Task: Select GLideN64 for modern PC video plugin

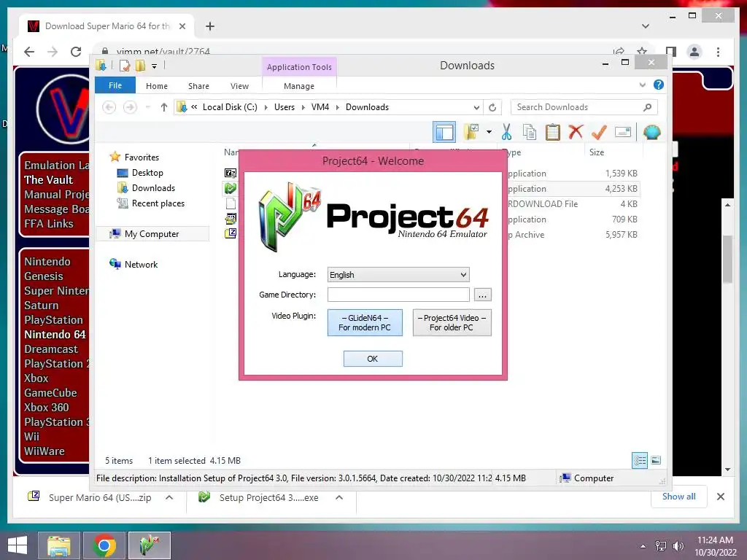Action: click(x=365, y=322)
